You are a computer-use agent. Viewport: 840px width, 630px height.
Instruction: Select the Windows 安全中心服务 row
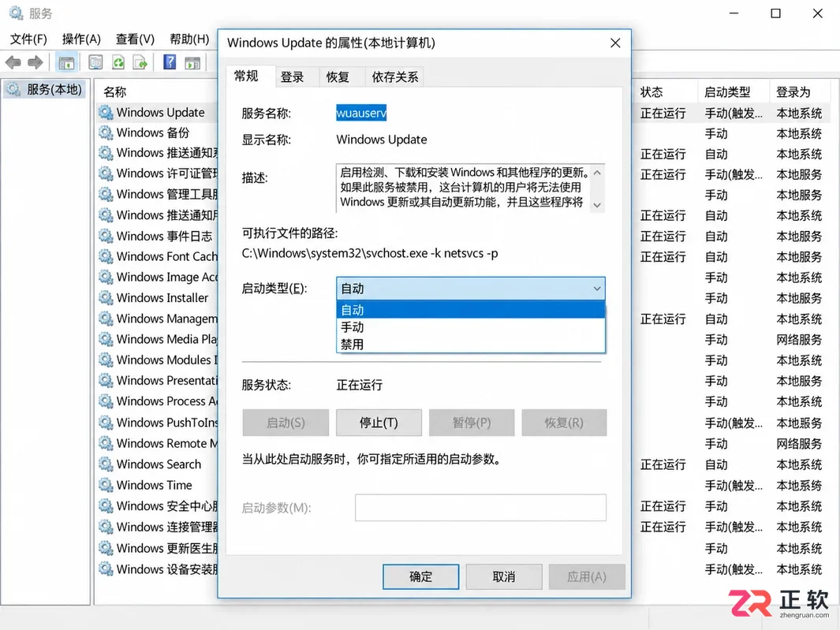pos(158,506)
